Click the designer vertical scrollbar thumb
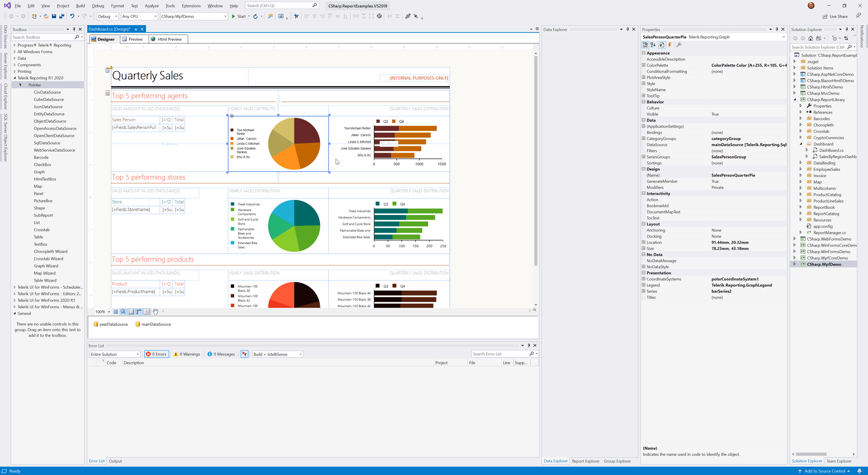 pos(536,161)
